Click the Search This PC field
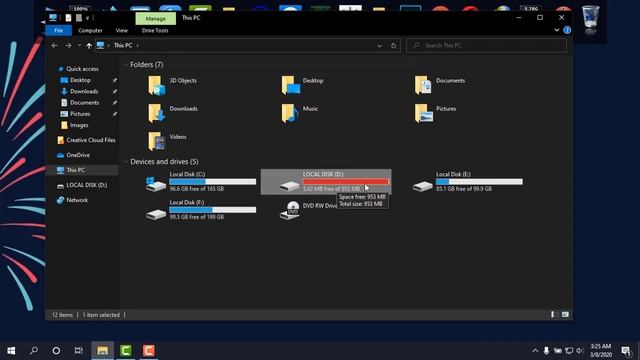 (x=486, y=45)
